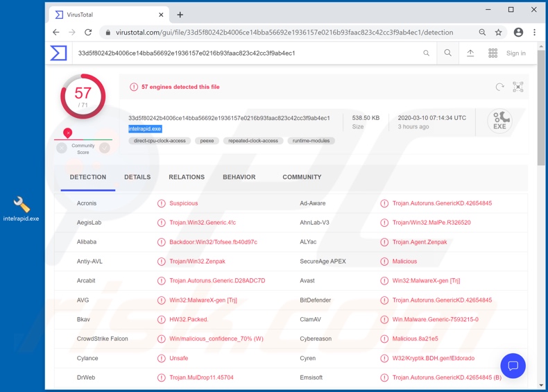Click the browser zoom magnifier icon
548x392 pixels.
tap(482, 32)
